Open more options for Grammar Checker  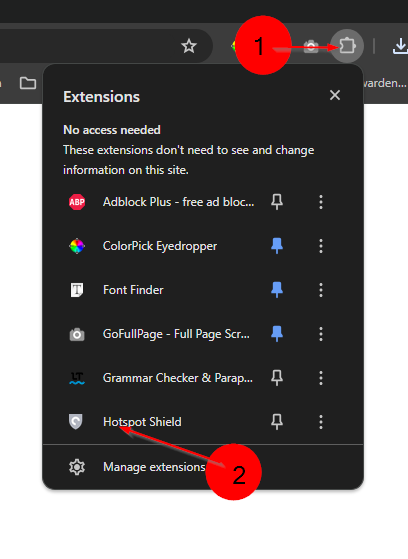point(321,378)
